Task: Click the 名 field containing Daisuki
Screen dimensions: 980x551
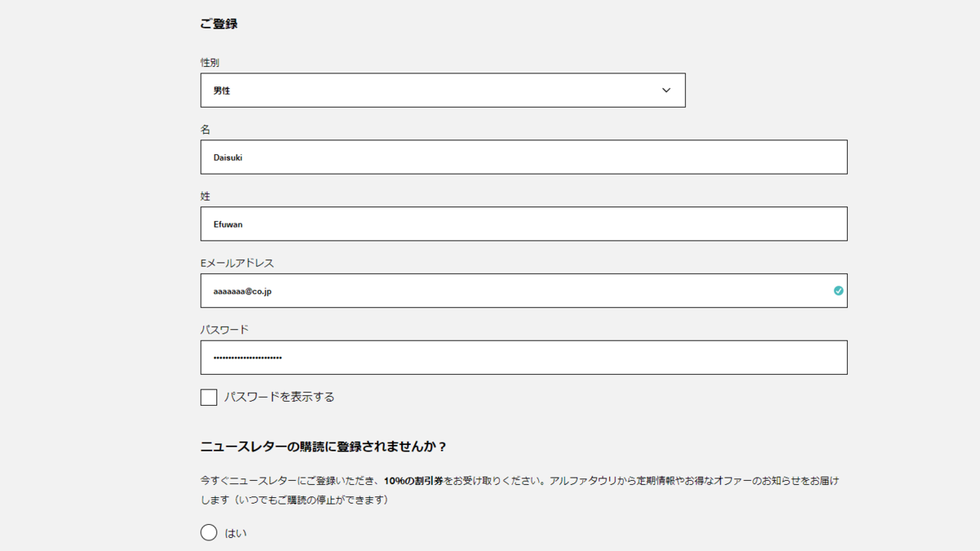Action: click(x=523, y=157)
